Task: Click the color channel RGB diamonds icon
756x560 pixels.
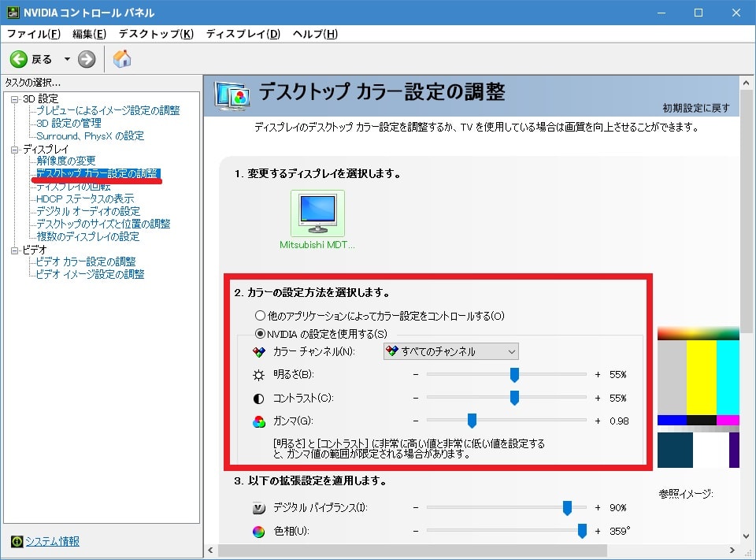Action: [x=259, y=352]
